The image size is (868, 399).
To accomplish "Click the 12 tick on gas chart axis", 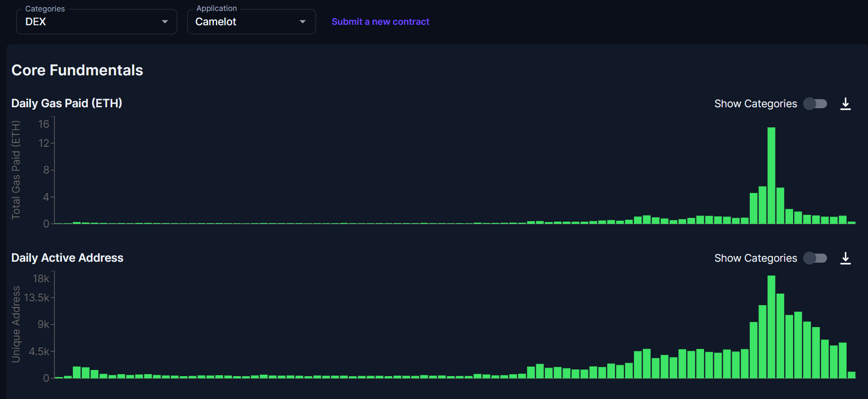I will tap(44, 143).
